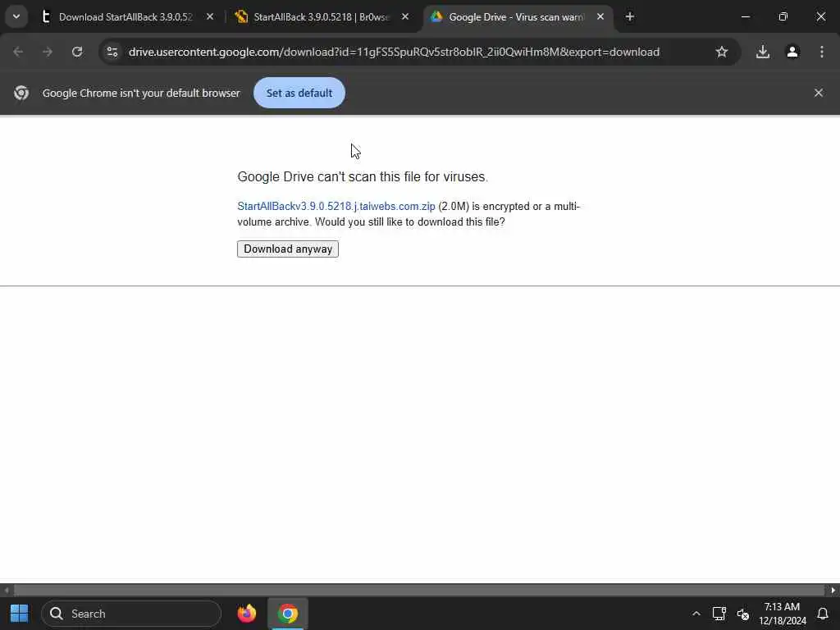Click the Chrome logo in the infobar
The height and width of the screenshot is (630, 840).
click(x=21, y=93)
